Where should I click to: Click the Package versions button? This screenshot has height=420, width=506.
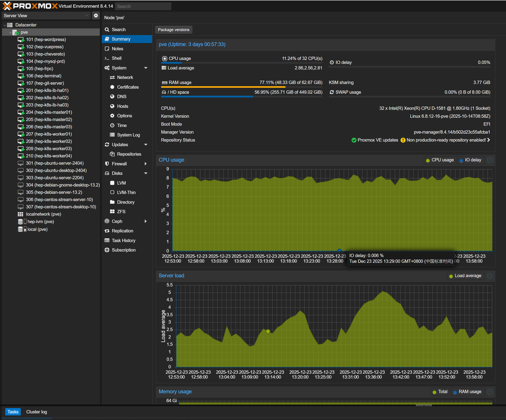click(174, 30)
